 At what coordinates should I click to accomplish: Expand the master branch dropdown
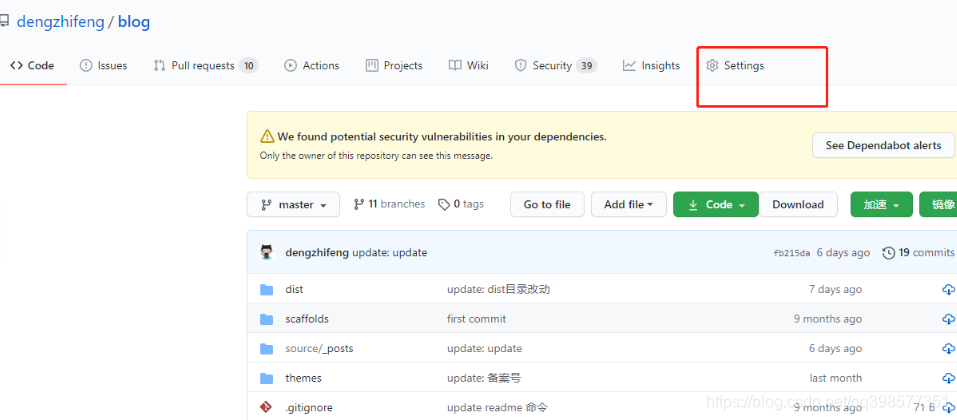pos(293,205)
